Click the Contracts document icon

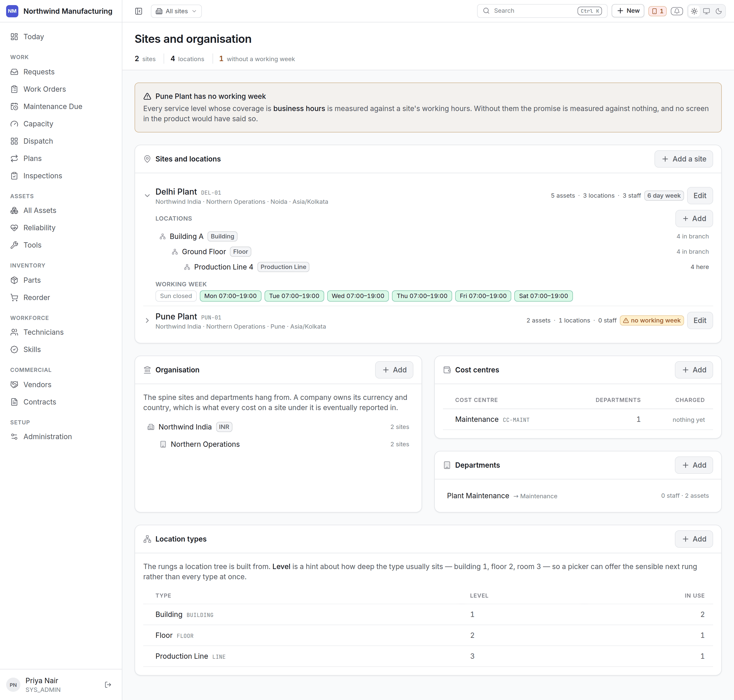click(x=14, y=402)
